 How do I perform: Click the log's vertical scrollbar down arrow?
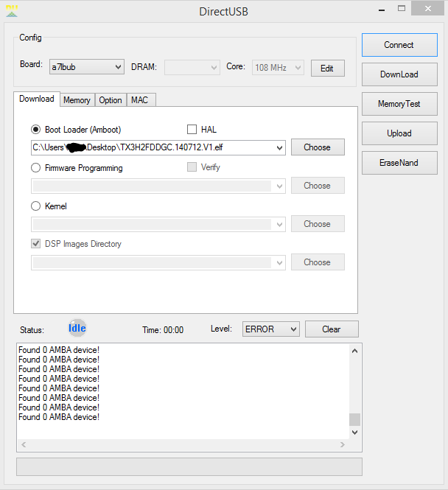355,433
